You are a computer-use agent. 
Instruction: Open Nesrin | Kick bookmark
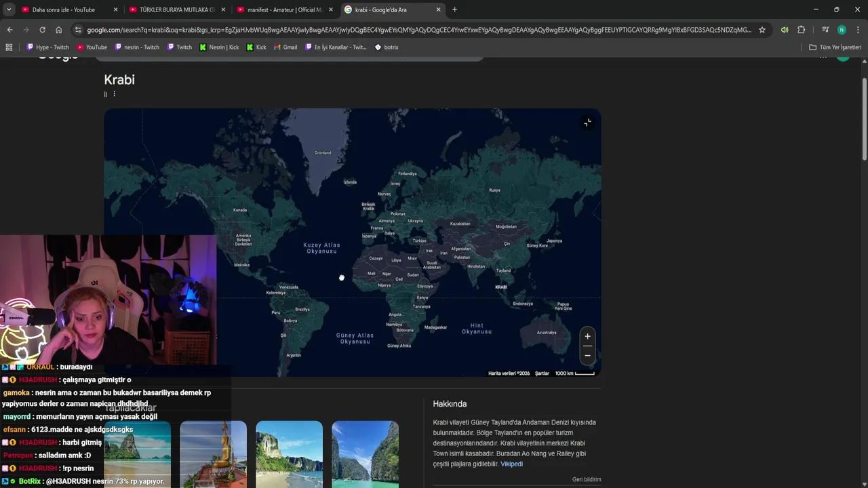[219, 47]
